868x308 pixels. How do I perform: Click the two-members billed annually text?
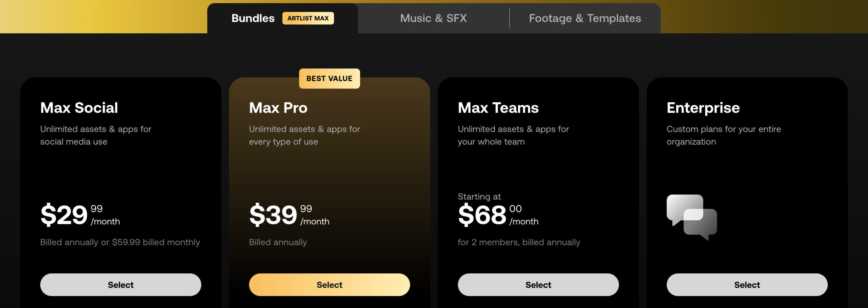tap(519, 242)
